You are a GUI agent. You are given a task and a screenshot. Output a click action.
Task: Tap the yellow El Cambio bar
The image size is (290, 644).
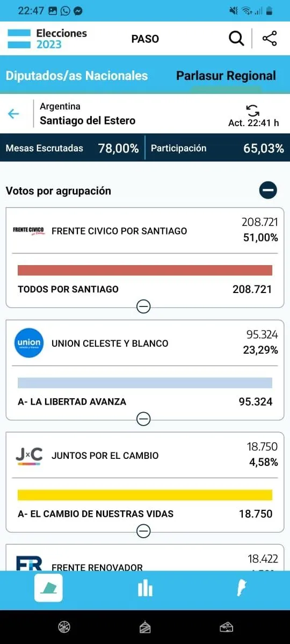pyautogui.click(x=145, y=495)
